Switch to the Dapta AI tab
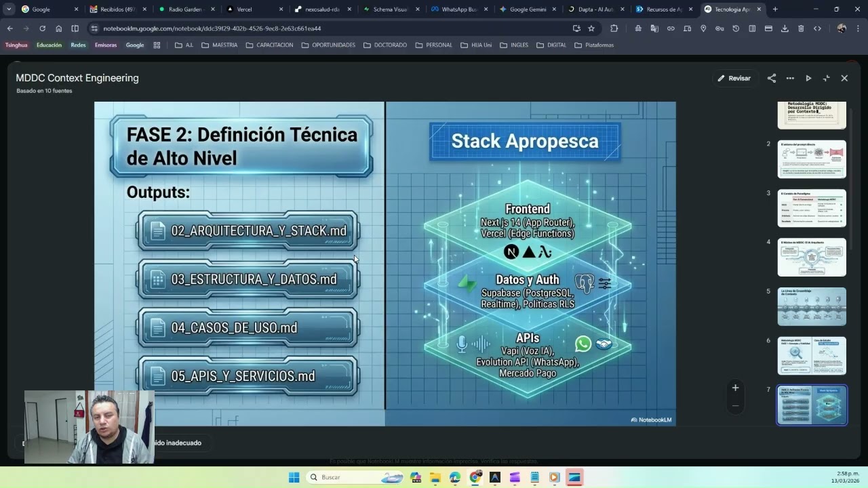868x488 pixels. (595, 9)
